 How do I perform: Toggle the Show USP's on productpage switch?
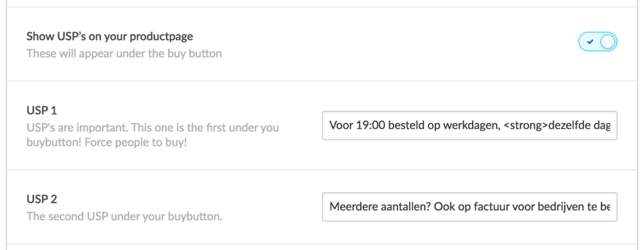[x=598, y=41]
